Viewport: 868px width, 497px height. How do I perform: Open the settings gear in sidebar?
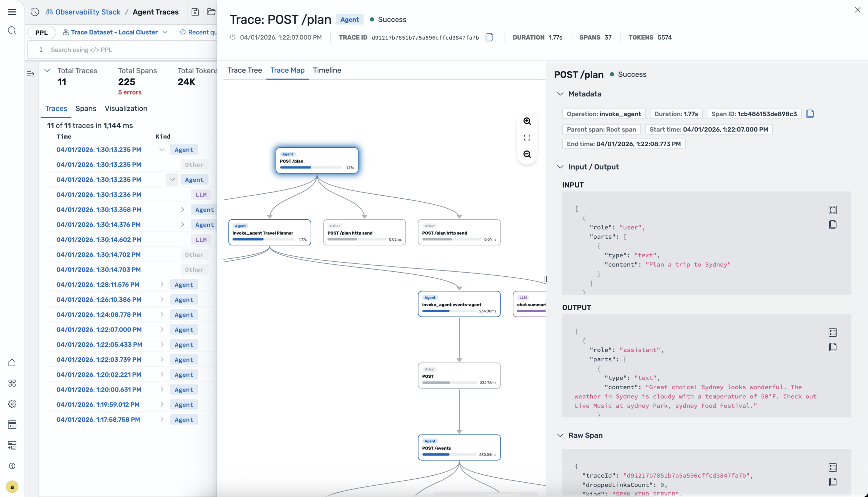12,404
